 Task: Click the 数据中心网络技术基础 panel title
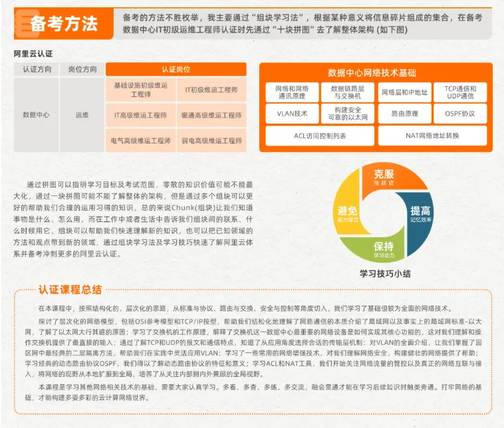(x=372, y=73)
